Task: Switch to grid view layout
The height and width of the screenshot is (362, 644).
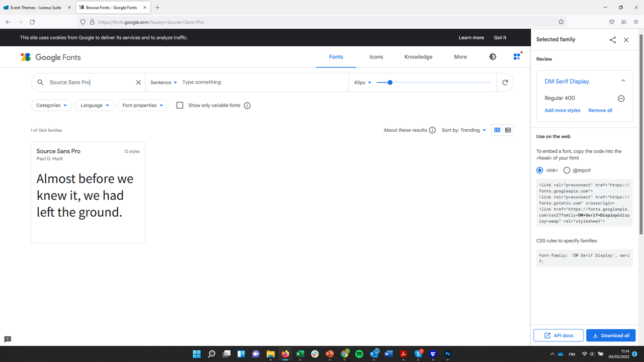Action: [x=497, y=130]
